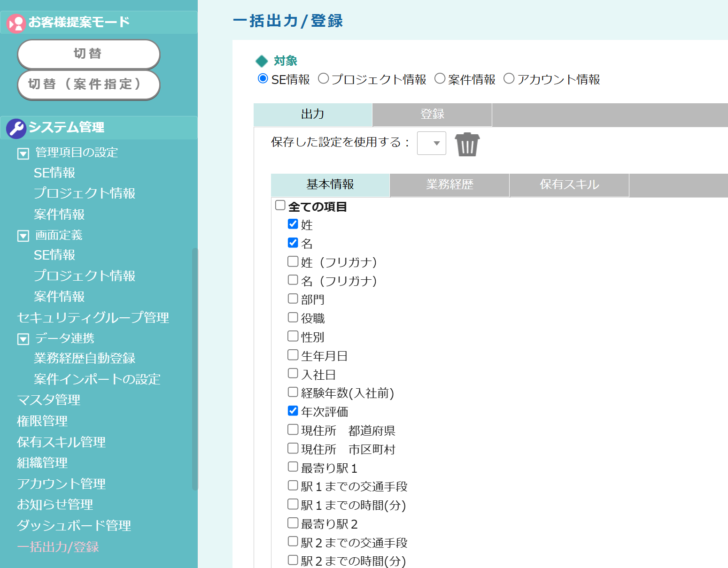
Task: Select the アカウント情報 radio option
Action: [x=509, y=79]
